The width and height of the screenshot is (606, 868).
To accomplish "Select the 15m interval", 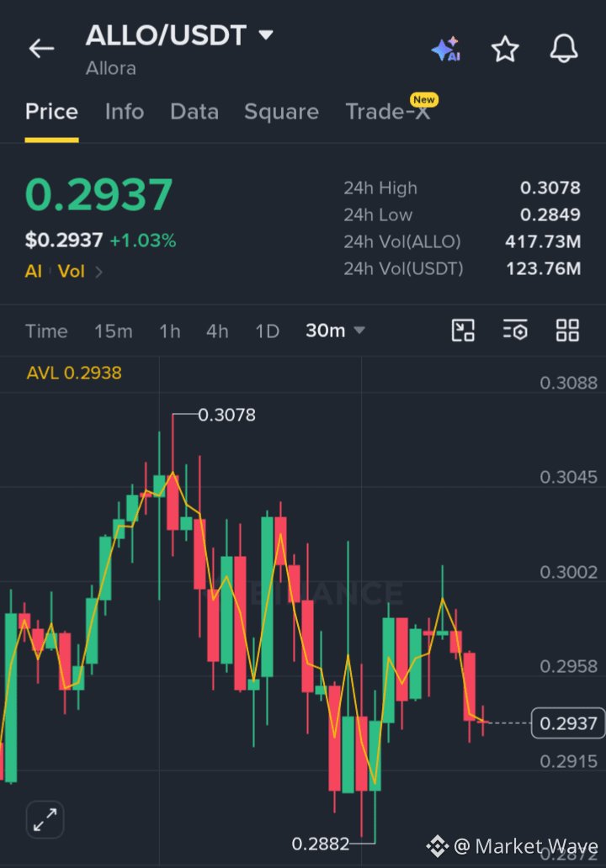I will click(114, 331).
